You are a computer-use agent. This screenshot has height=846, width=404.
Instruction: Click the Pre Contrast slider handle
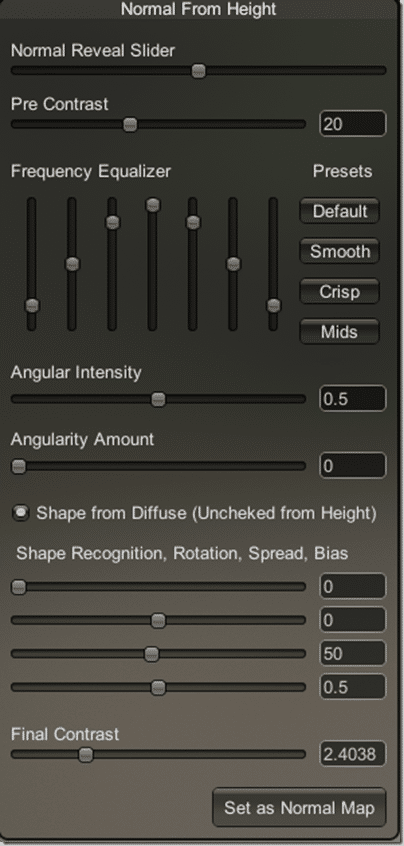[130, 125]
